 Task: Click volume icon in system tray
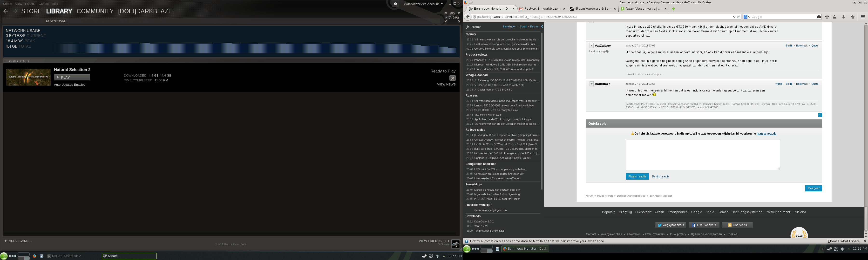(437, 256)
